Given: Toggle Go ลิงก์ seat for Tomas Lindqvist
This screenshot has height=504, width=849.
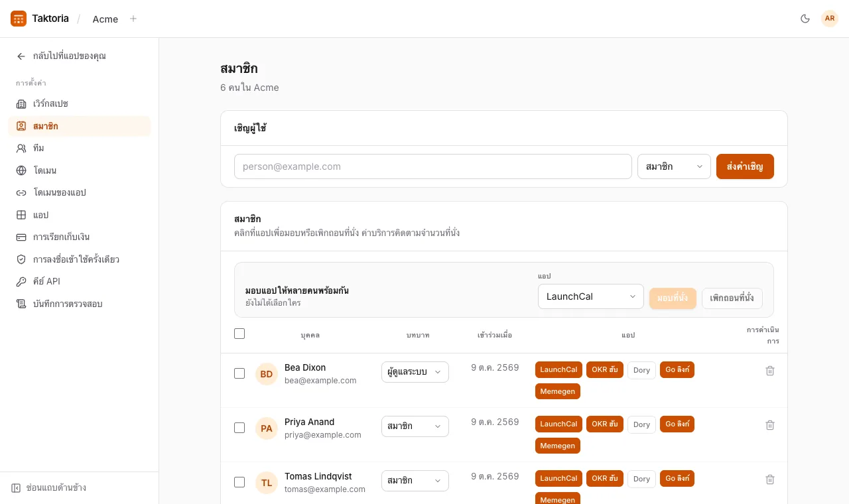Looking at the screenshot, I should point(677,479).
